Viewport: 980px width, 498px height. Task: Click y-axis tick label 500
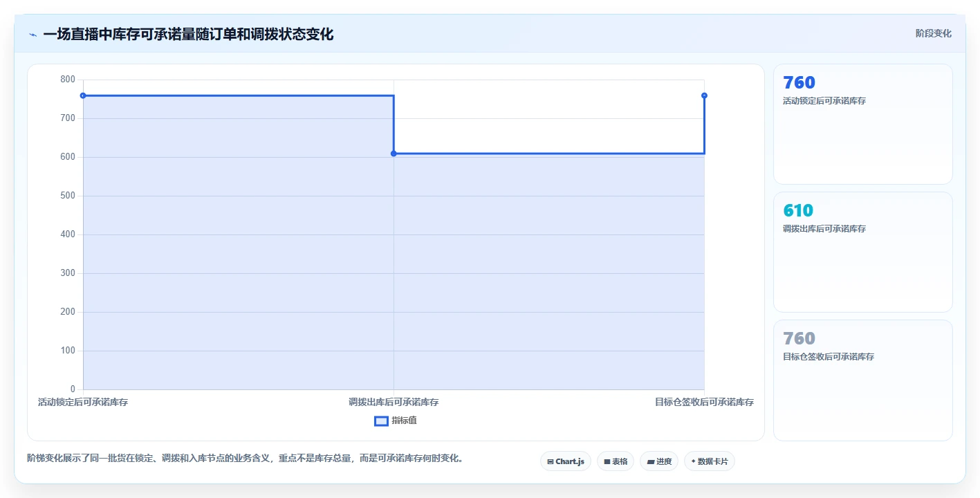point(68,196)
